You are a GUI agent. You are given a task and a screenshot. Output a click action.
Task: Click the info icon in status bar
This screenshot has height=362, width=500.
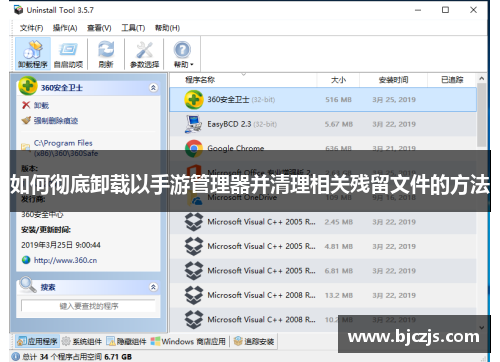(16, 357)
